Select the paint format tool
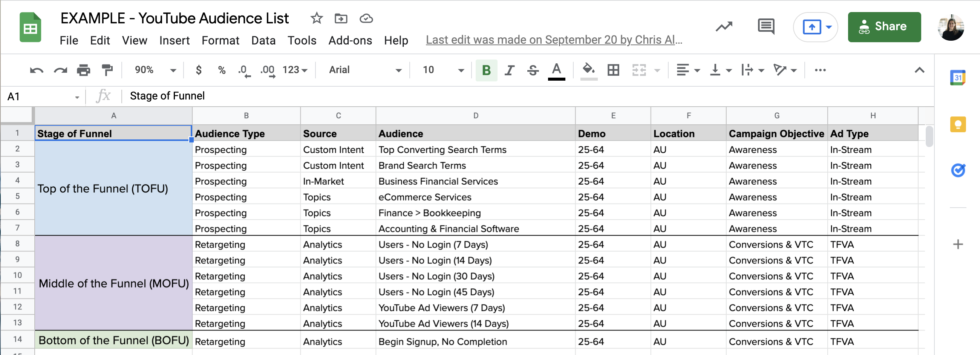 107,70
